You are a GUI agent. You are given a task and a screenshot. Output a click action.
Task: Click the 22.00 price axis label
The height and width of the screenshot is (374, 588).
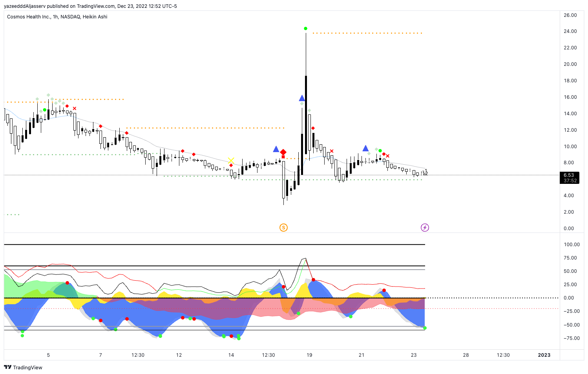[570, 48]
